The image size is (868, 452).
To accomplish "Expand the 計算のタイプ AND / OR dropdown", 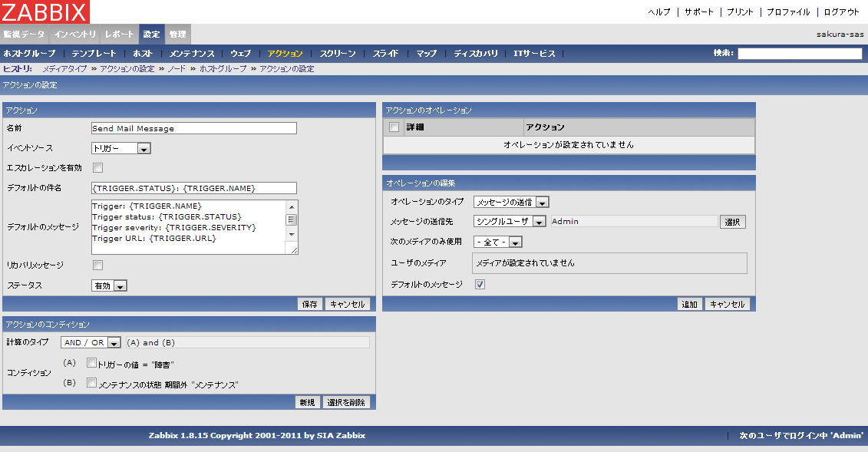I will pos(91,343).
